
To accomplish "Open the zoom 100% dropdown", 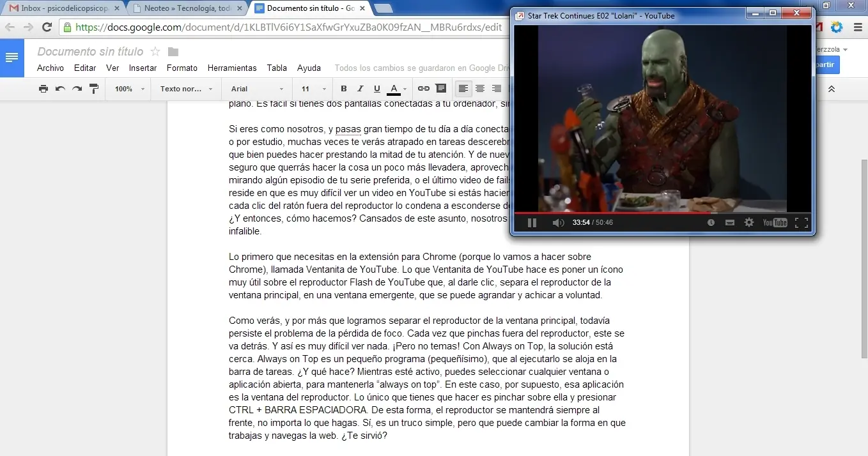I will 130,89.
